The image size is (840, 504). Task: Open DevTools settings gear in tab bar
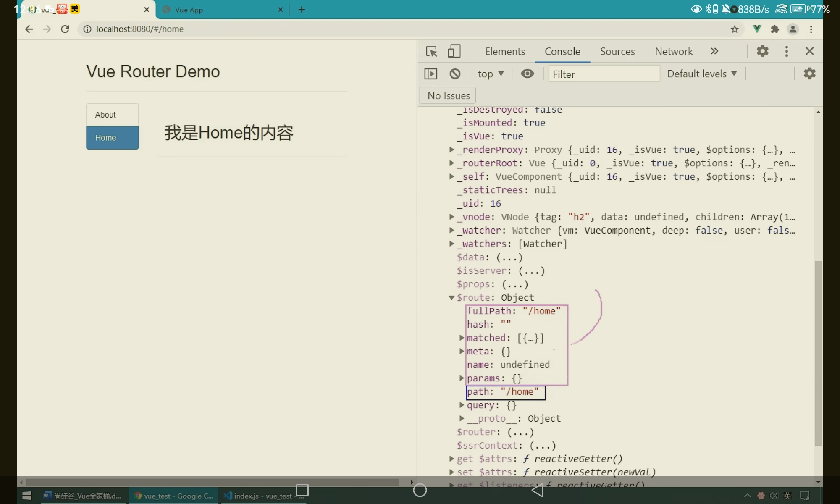(x=762, y=51)
